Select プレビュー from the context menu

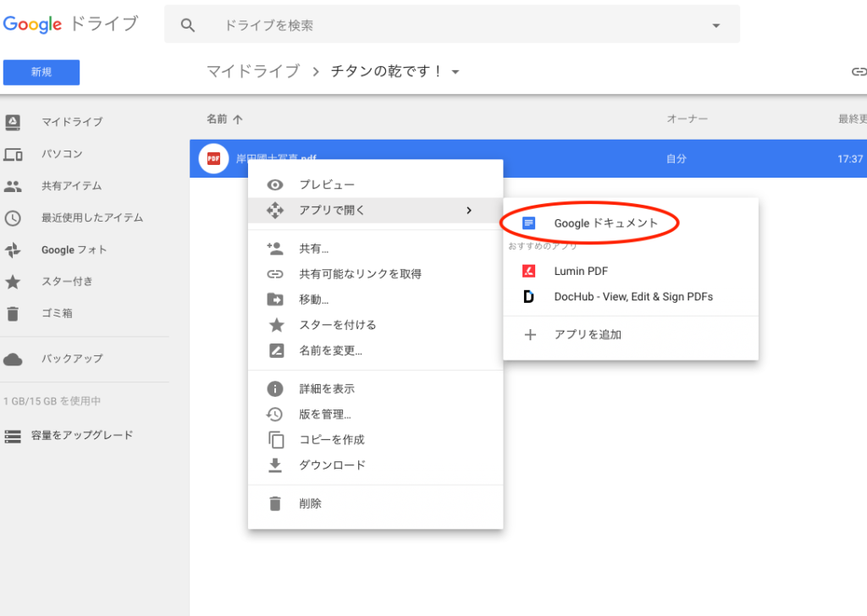327,185
